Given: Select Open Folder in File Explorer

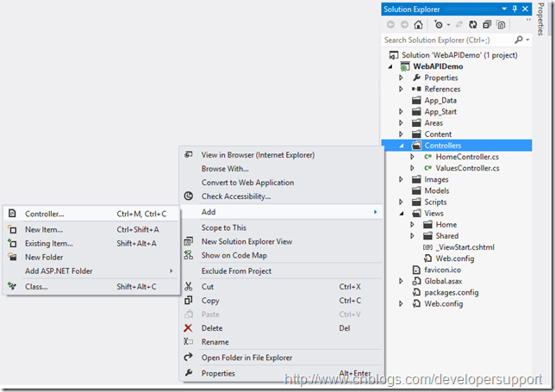Looking at the screenshot, I should point(246,358).
